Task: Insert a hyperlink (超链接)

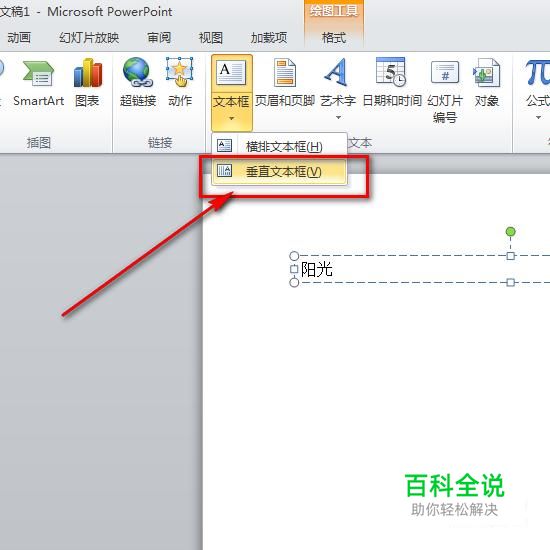Action: click(x=138, y=83)
